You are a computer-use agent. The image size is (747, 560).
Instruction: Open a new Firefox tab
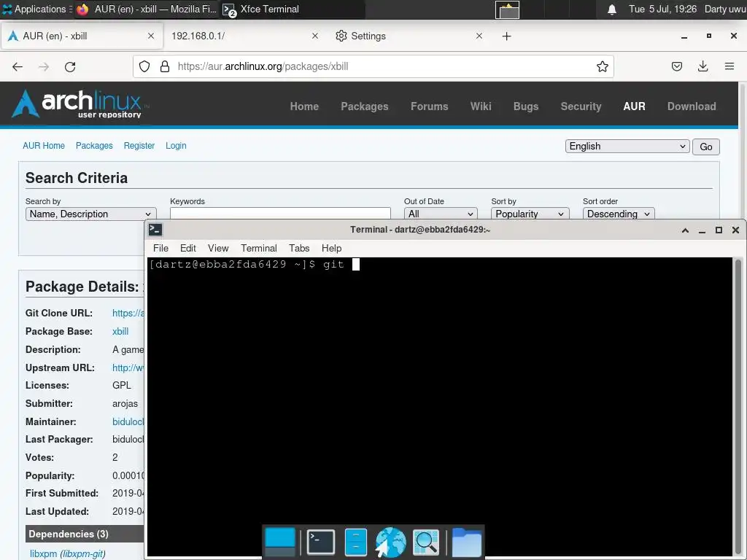tap(506, 36)
